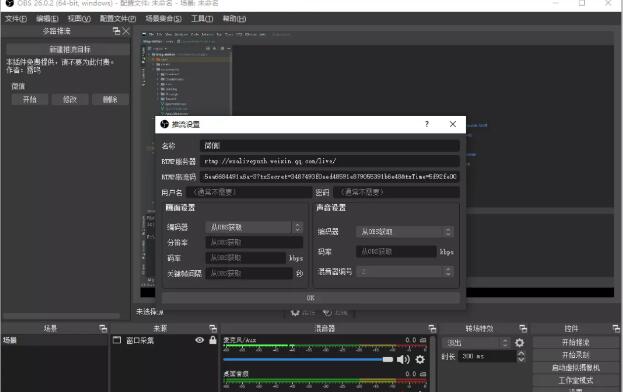Click the 新建推流目标 button
This screenshot has width=623, height=392.
click(x=68, y=49)
